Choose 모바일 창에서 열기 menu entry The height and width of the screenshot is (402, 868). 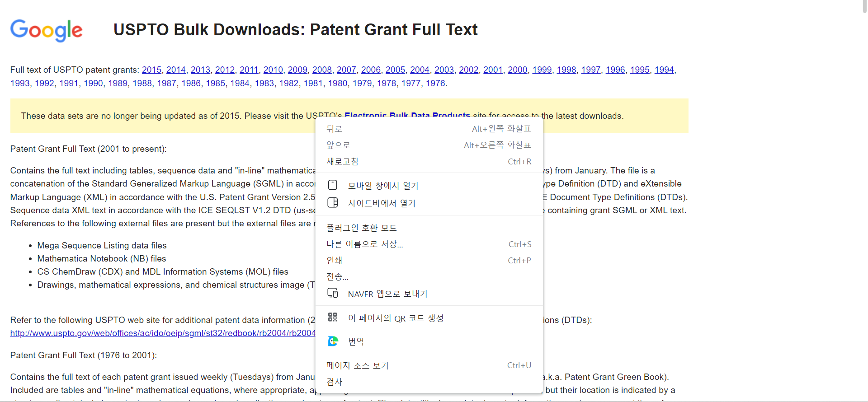[429, 185]
